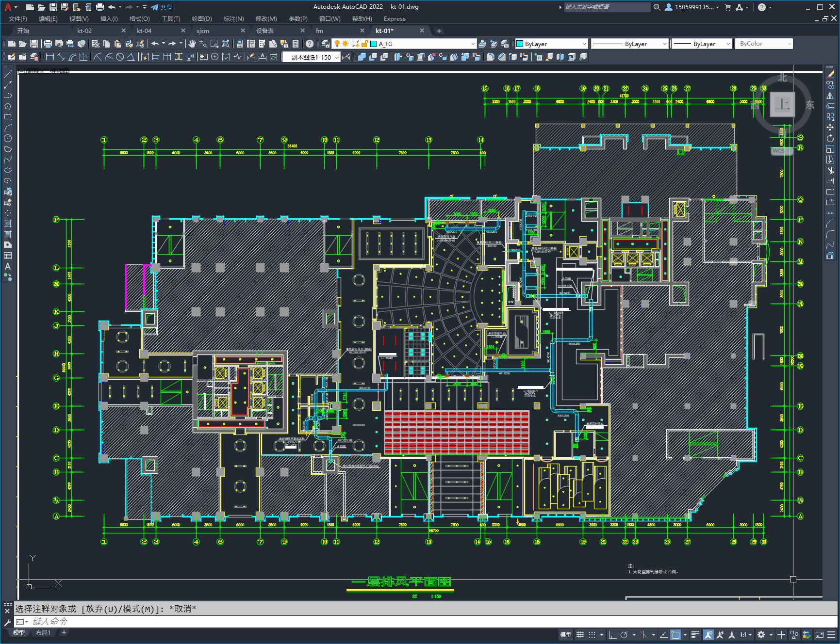
Task: Open the Hatch tool in draw toolbar
Action: [8, 224]
